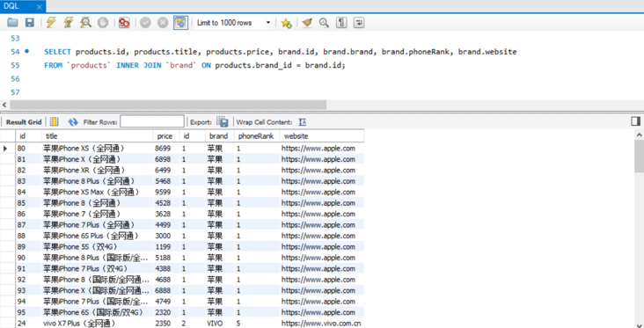Screen dimensions: 644x328
Task: Toggle Wrap Cell Content icon
Action: pos(303,122)
